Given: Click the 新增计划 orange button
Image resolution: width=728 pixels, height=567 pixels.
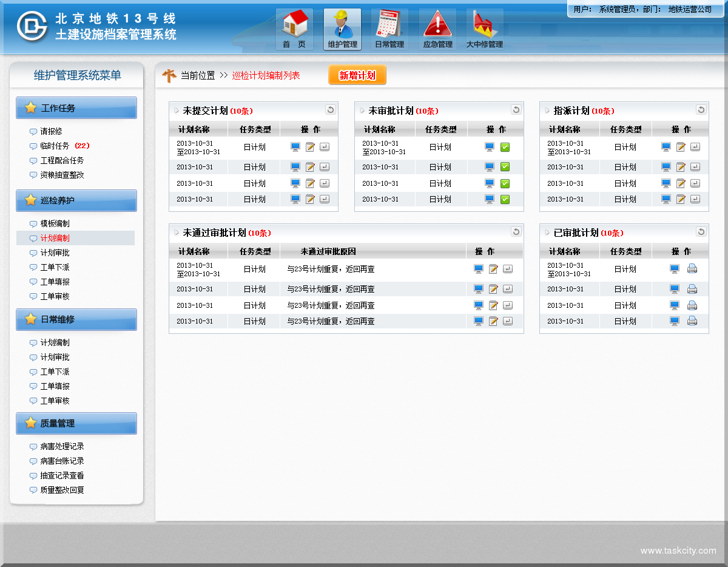Looking at the screenshot, I should tap(357, 75).
